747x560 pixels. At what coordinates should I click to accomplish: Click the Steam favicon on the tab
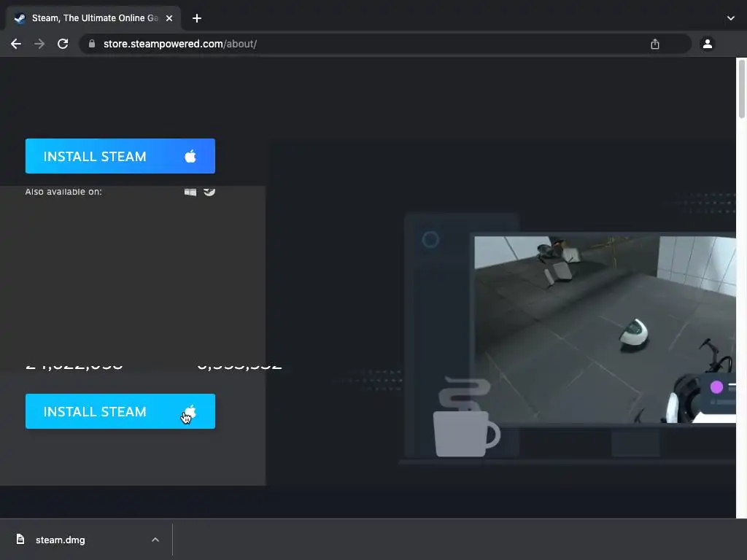tap(20, 18)
